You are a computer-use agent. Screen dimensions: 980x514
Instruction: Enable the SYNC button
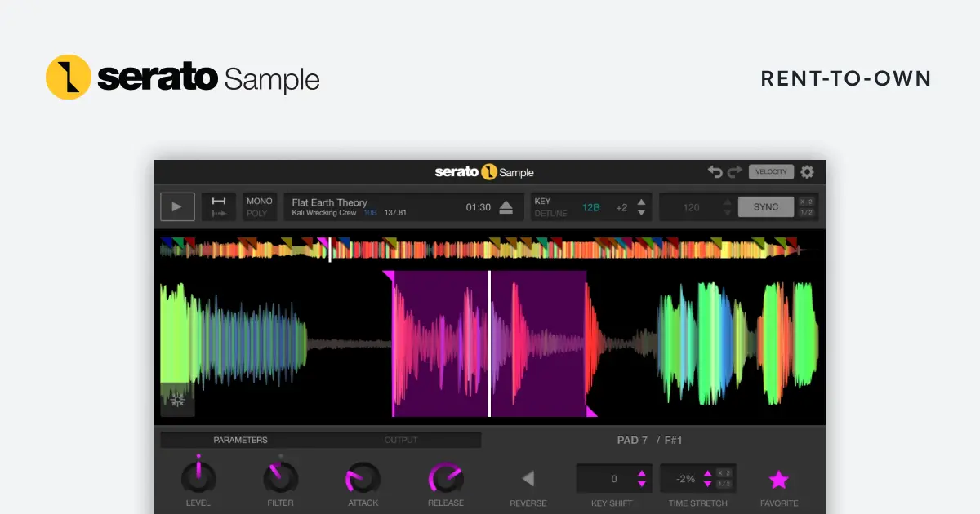coord(766,207)
